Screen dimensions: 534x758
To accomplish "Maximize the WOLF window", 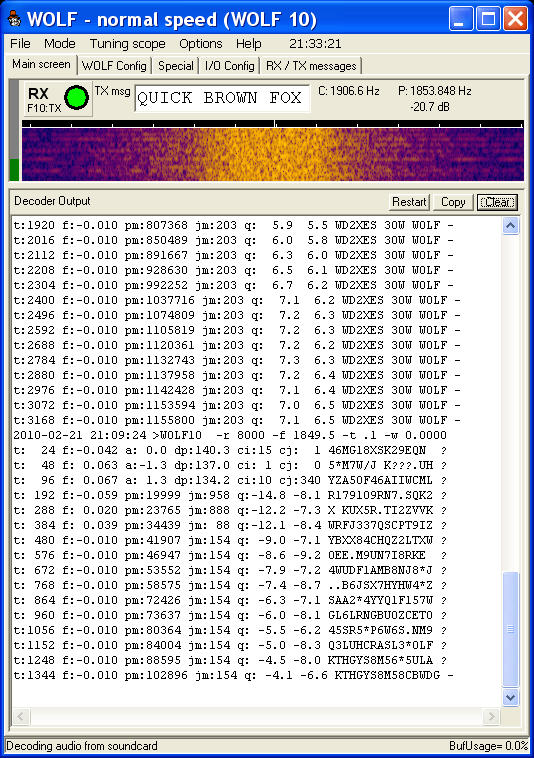I will (x=488, y=19).
